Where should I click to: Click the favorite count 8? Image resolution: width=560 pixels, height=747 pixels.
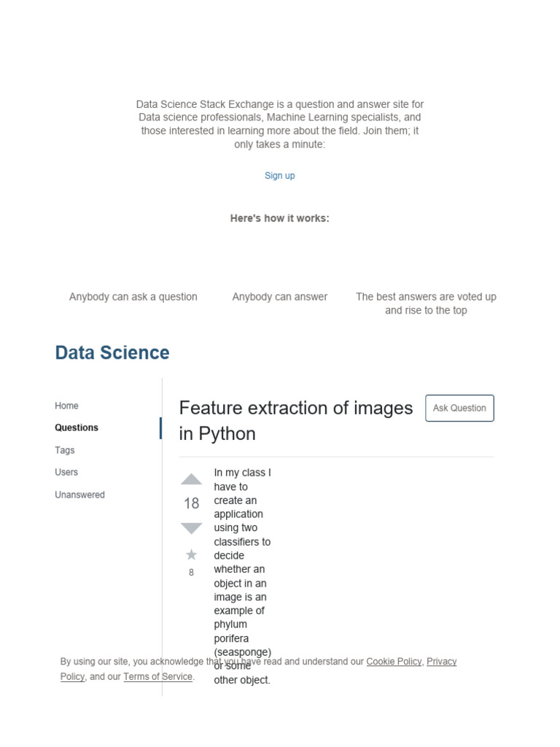[x=191, y=573]
